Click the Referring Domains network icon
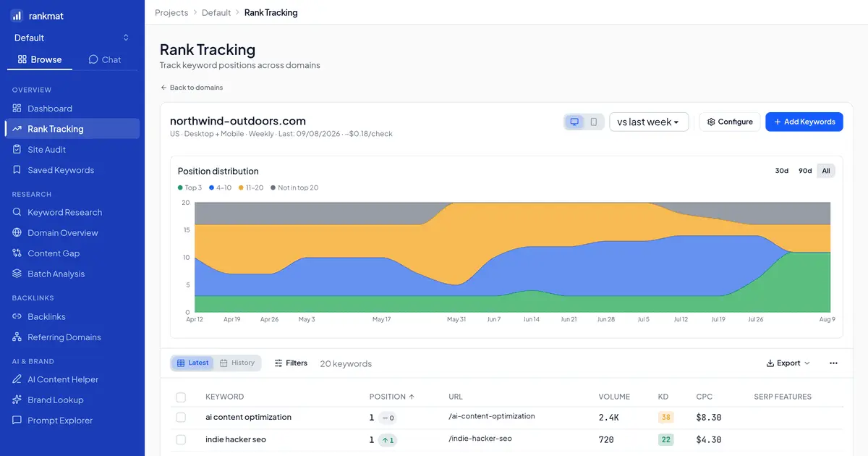The width and height of the screenshot is (868, 456). [17, 337]
